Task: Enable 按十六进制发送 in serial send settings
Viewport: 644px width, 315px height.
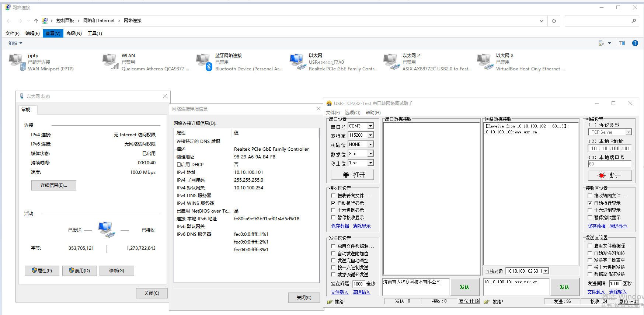Action: click(333, 267)
